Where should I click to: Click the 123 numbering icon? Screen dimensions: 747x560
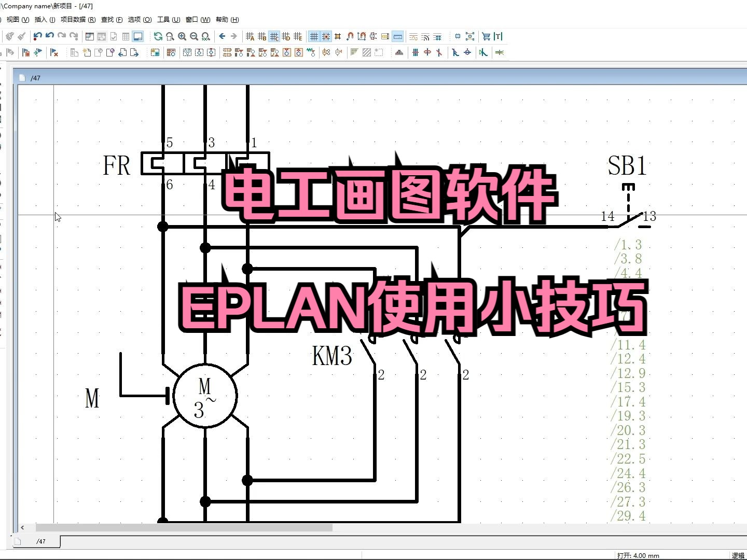click(x=385, y=36)
